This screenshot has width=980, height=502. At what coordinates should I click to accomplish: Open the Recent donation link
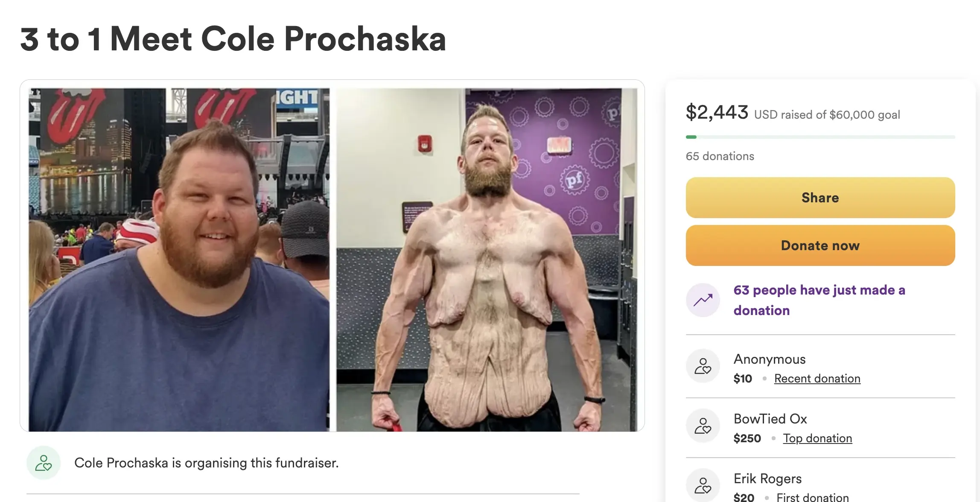point(817,379)
